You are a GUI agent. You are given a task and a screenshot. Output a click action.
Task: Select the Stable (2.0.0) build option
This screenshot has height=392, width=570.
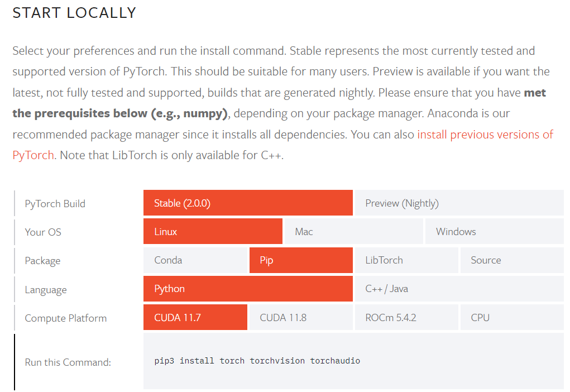coord(248,203)
